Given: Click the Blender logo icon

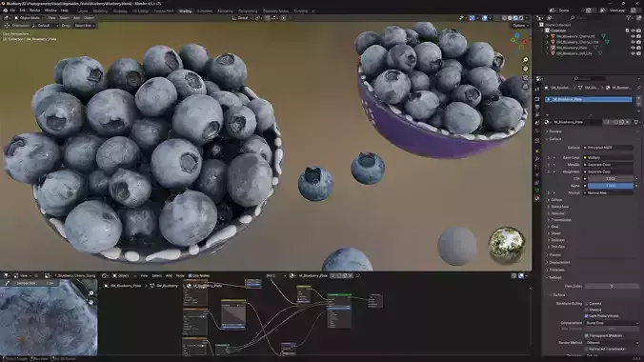Looking at the screenshot, I should [x=5, y=10].
